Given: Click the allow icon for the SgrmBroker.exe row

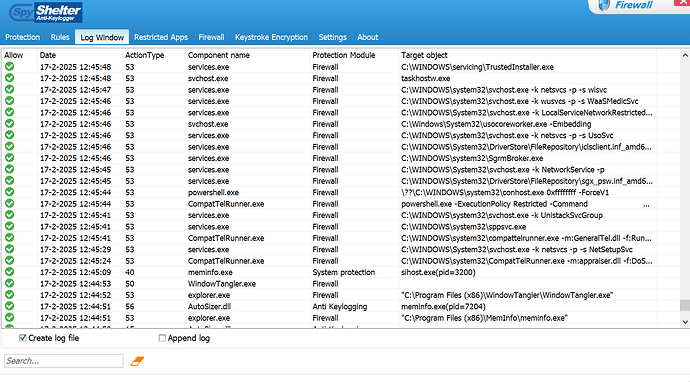Looking at the screenshot, I should [x=9, y=158].
